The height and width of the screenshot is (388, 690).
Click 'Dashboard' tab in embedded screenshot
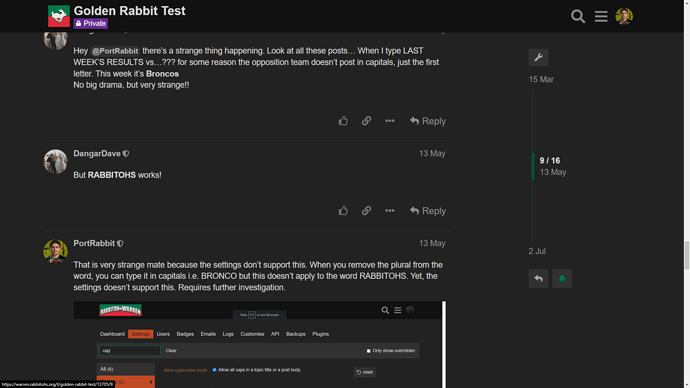tap(112, 334)
